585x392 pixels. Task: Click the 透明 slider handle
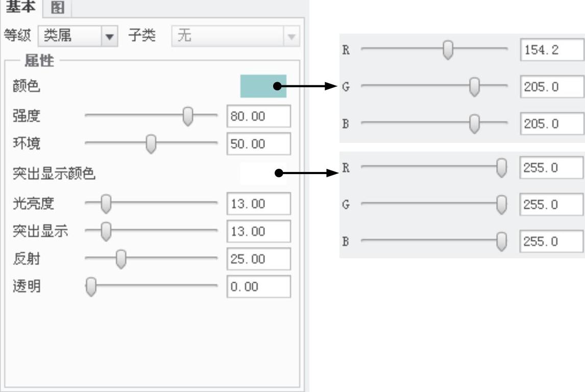pos(91,287)
